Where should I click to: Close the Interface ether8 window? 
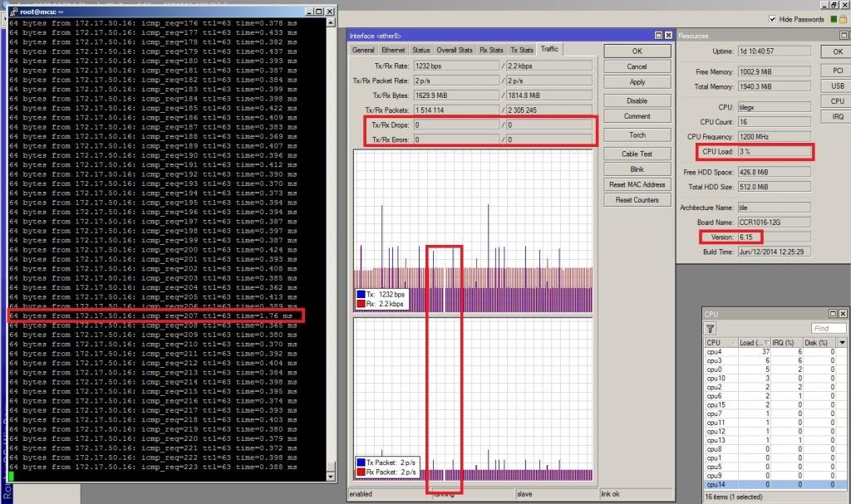pyautogui.click(x=669, y=35)
